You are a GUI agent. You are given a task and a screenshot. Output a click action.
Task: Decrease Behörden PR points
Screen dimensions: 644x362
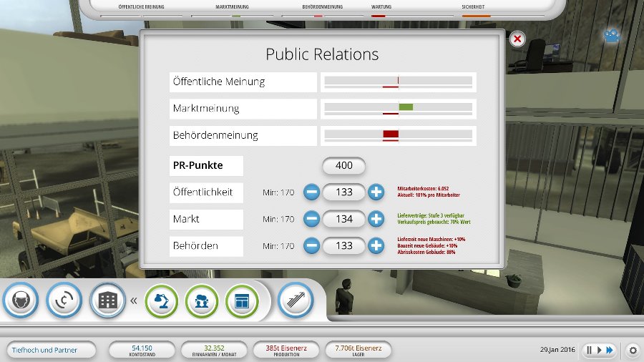(311, 245)
